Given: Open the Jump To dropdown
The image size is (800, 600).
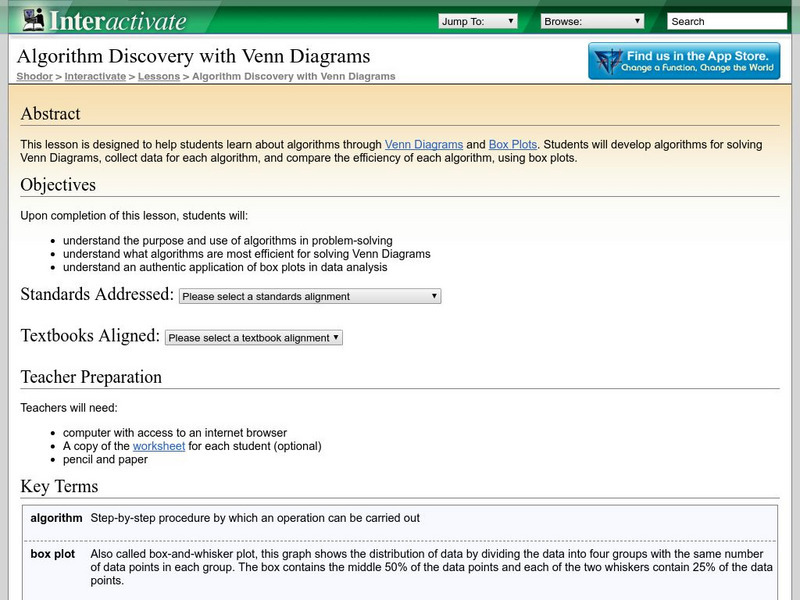Looking at the screenshot, I should click(478, 21).
